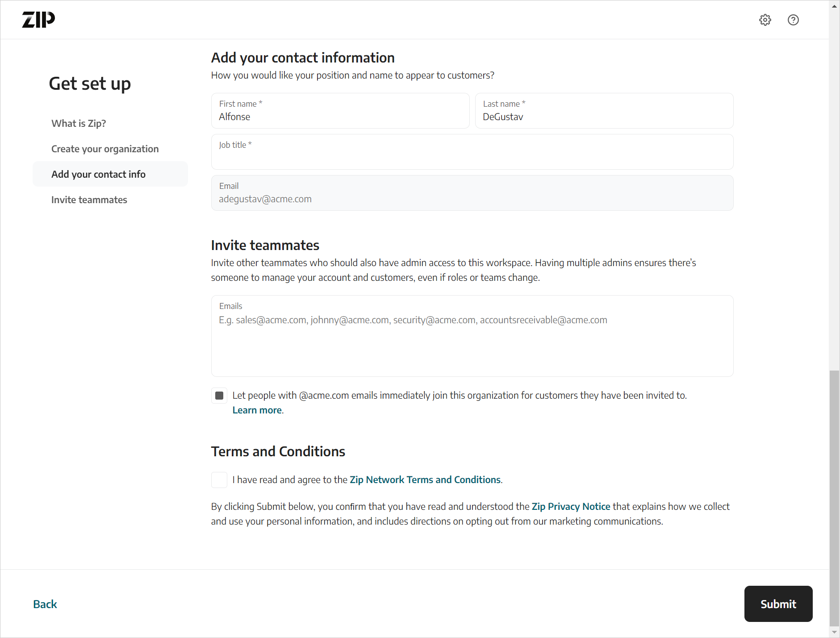
Task: Open the settings gear icon
Action: click(765, 20)
